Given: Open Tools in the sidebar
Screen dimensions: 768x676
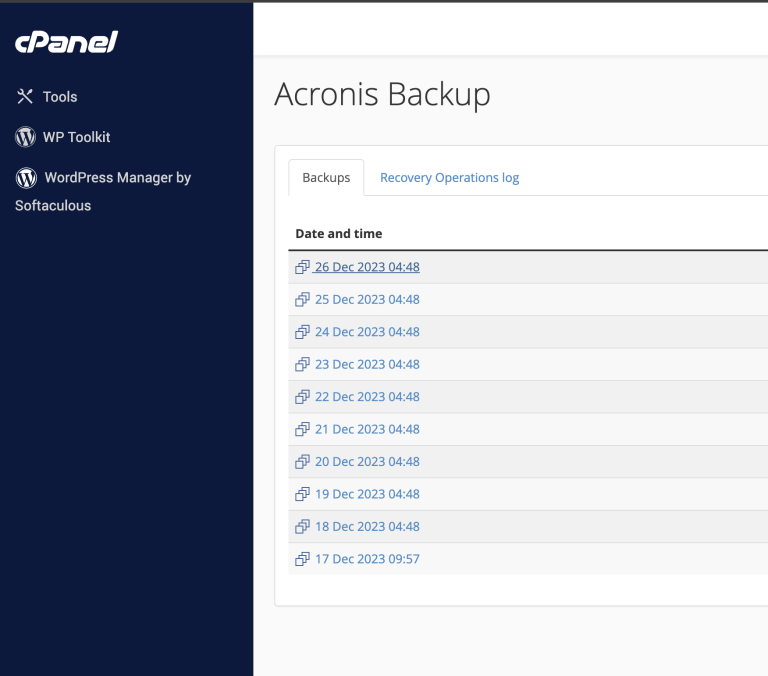Looking at the screenshot, I should pos(60,97).
